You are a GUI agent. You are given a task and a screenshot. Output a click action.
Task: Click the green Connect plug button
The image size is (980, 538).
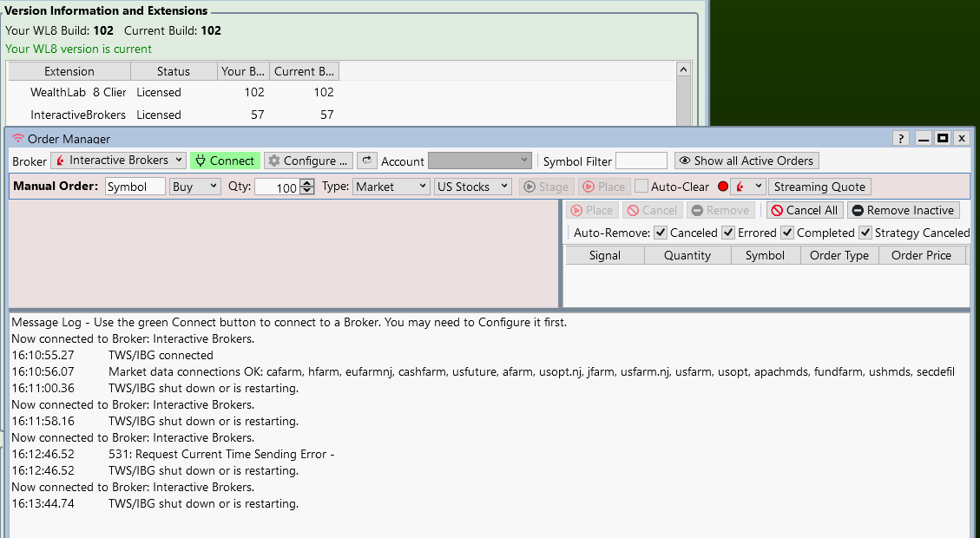pyautogui.click(x=225, y=161)
